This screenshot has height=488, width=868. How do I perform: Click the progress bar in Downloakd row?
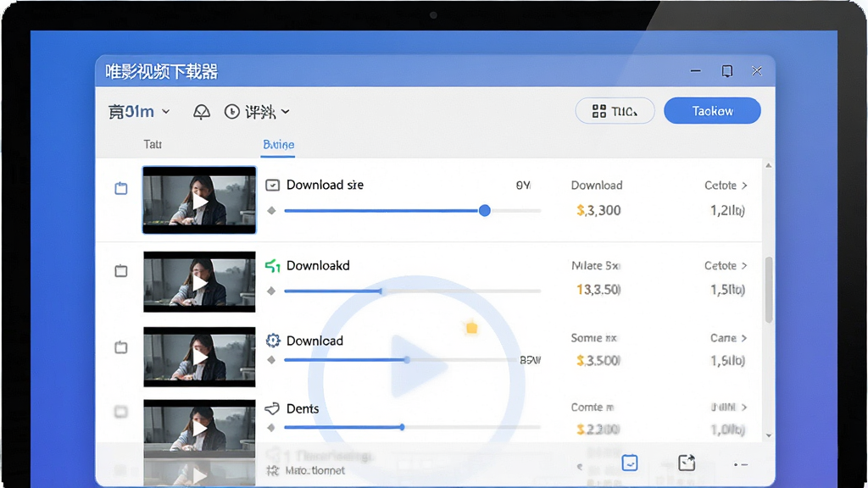pyautogui.click(x=413, y=291)
